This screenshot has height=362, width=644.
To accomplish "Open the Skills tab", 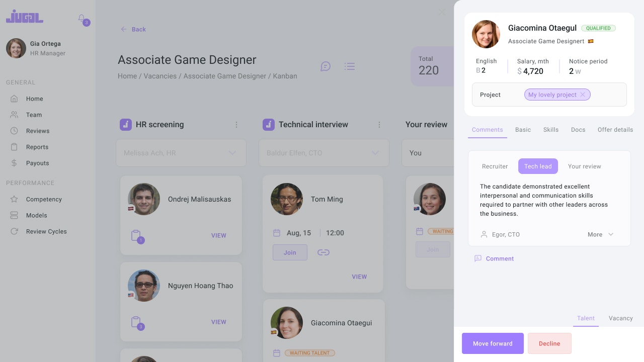I will (x=551, y=130).
